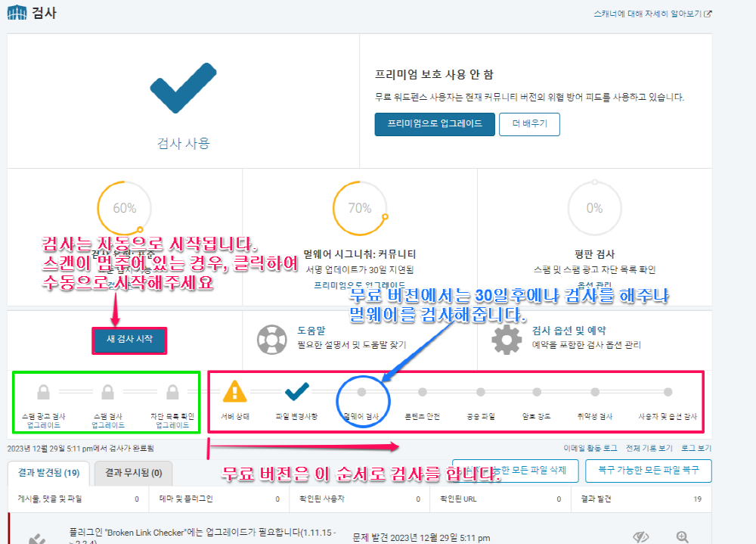The width and height of the screenshot is (756, 544).
Task: Open the 전체 기록 보기 link
Action: tap(649, 449)
